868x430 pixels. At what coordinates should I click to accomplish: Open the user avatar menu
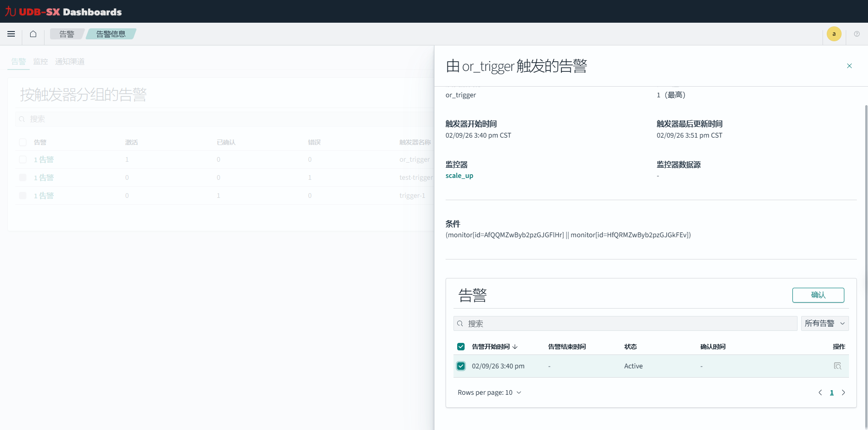coord(834,34)
